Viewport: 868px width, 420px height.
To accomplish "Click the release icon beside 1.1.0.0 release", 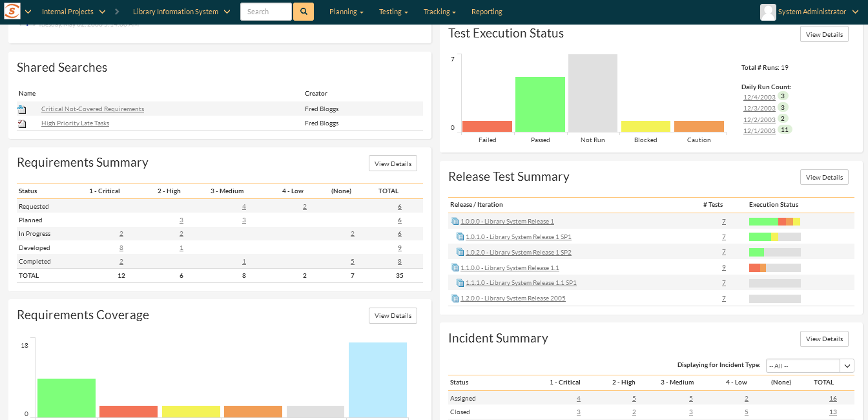I will click(455, 268).
